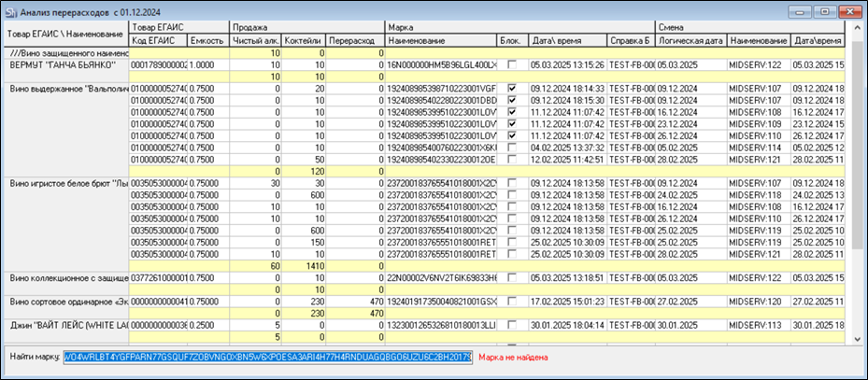Uncheck Блок. checkbox for 09.12.2024 18:15:30 row
Image resolution: width=868 pixels, height=380 pixels.
click(512, 100)
